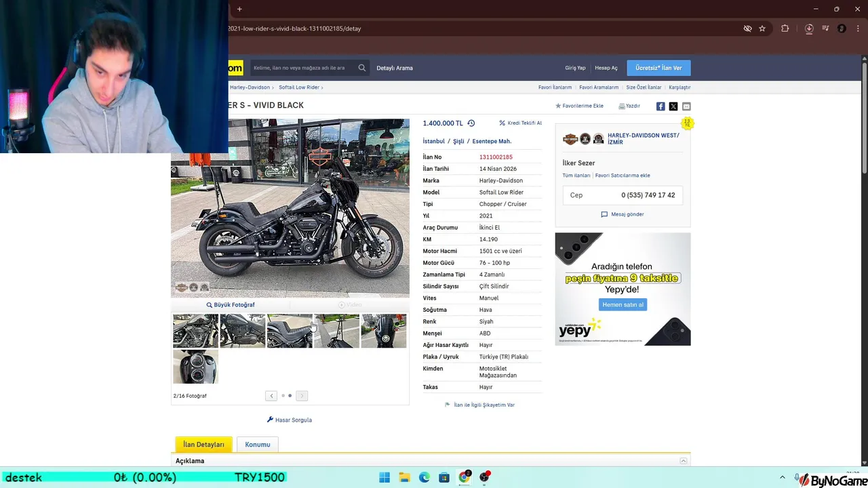Open Size Özel İlanlar menu link

coord(644,87)
